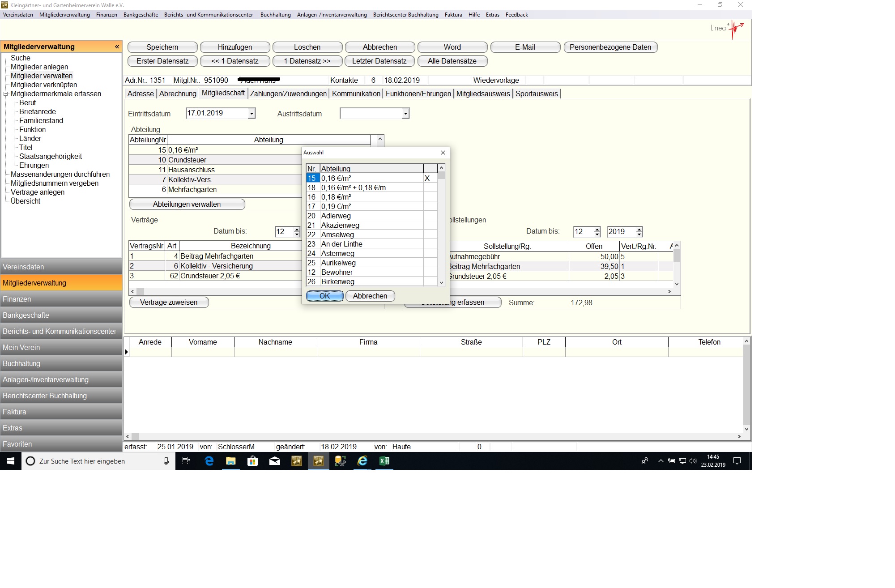
Task: Click the Mail app taskbar icon
Action: [274, 461]
